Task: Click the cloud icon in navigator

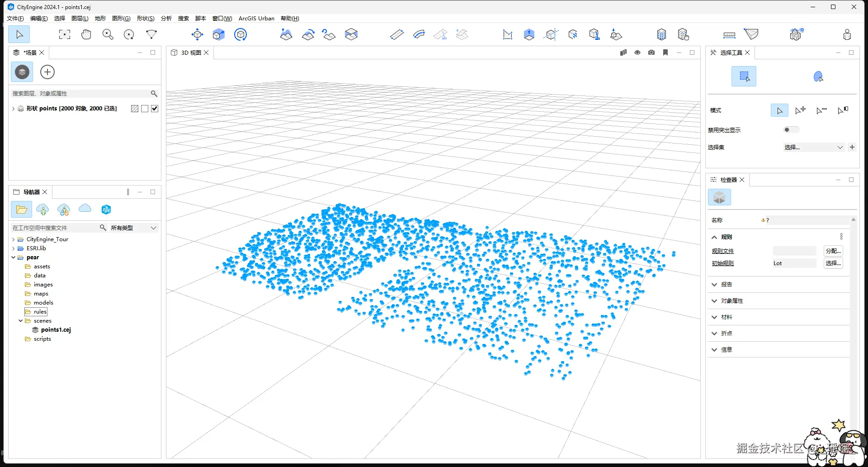Action: click(85, 209)
